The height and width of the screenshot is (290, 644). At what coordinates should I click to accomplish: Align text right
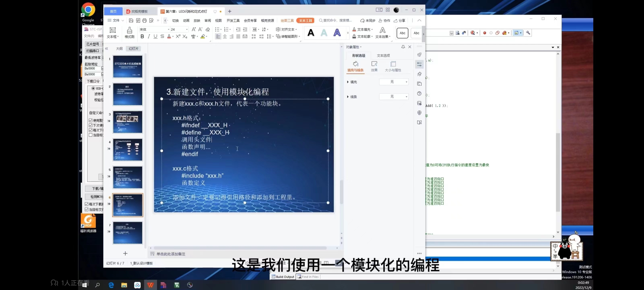point(231,36)
